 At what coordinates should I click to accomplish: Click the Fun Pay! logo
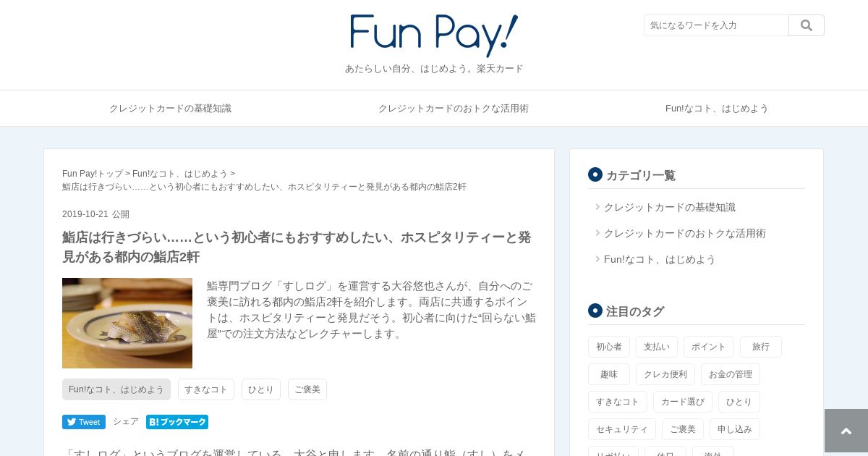tap(434, 35)
